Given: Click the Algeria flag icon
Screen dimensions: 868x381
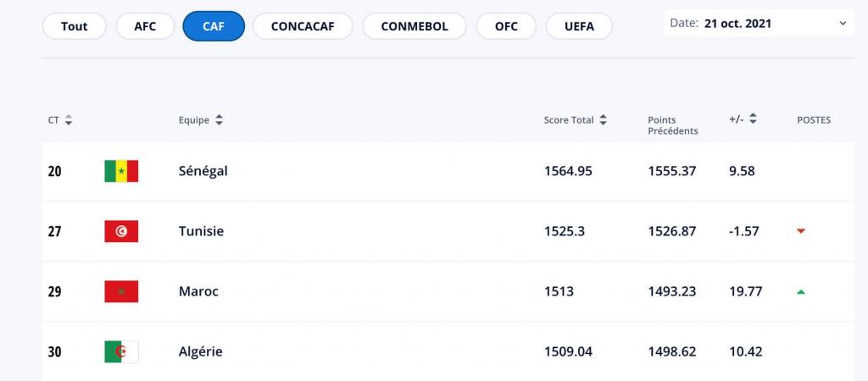Looking at the screenshot, I should tap(121, 351).
